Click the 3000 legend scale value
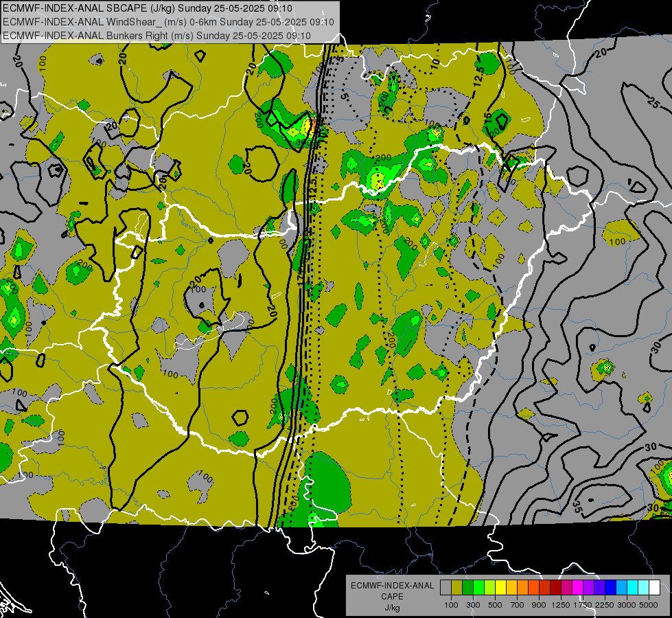 tap(627, 605)
